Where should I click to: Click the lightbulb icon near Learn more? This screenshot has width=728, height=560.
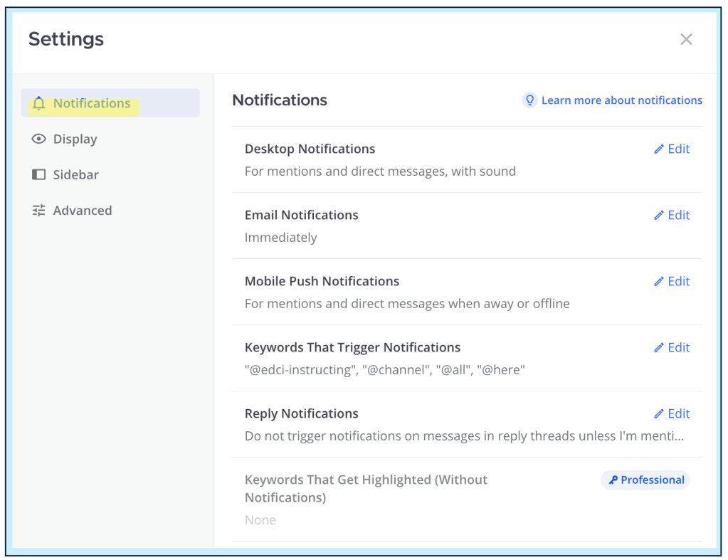[529, 100]
